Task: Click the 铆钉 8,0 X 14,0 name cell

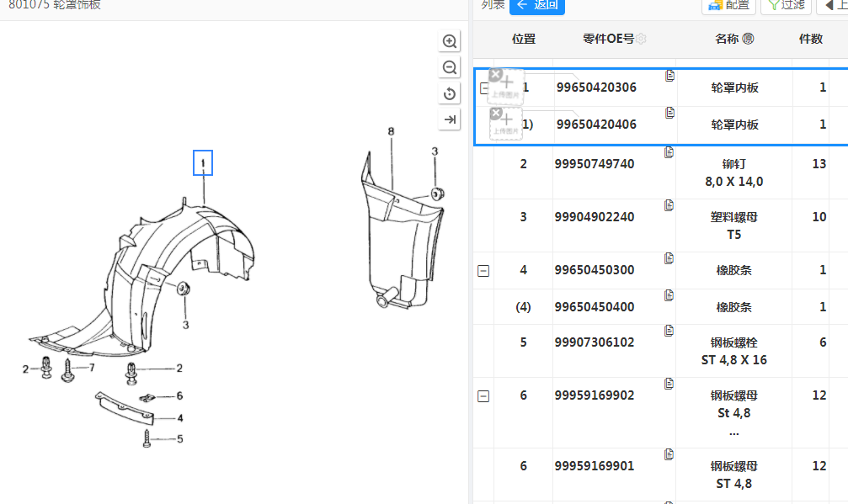Action: click(733, 172)
